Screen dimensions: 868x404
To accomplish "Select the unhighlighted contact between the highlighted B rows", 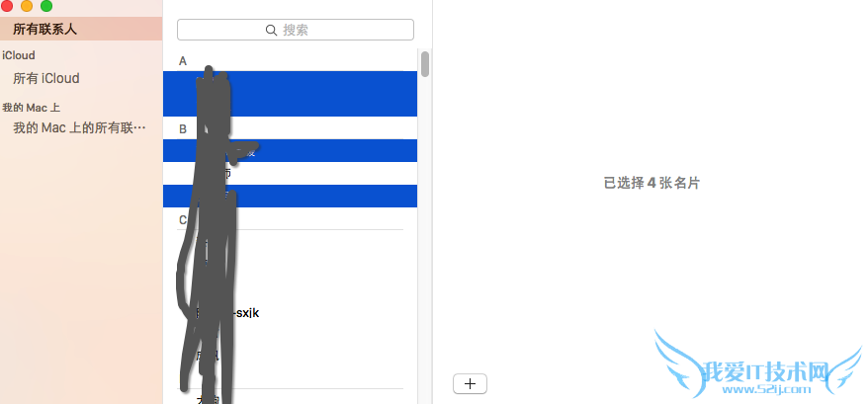I will pos(290,173).
